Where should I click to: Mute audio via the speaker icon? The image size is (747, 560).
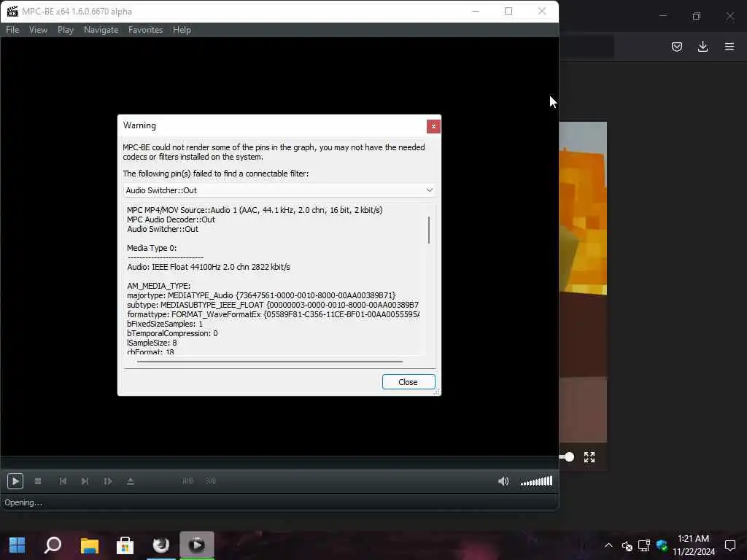[x=503, y=481]
